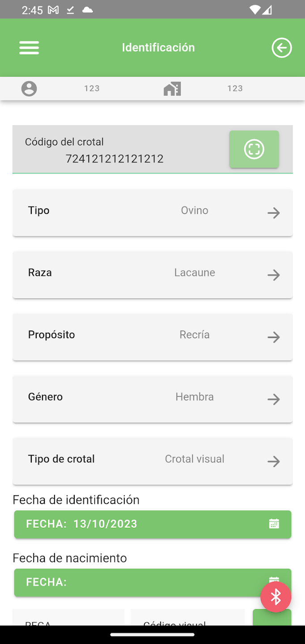Open Tipo de crotal arrow

click(x=273, y=461)
